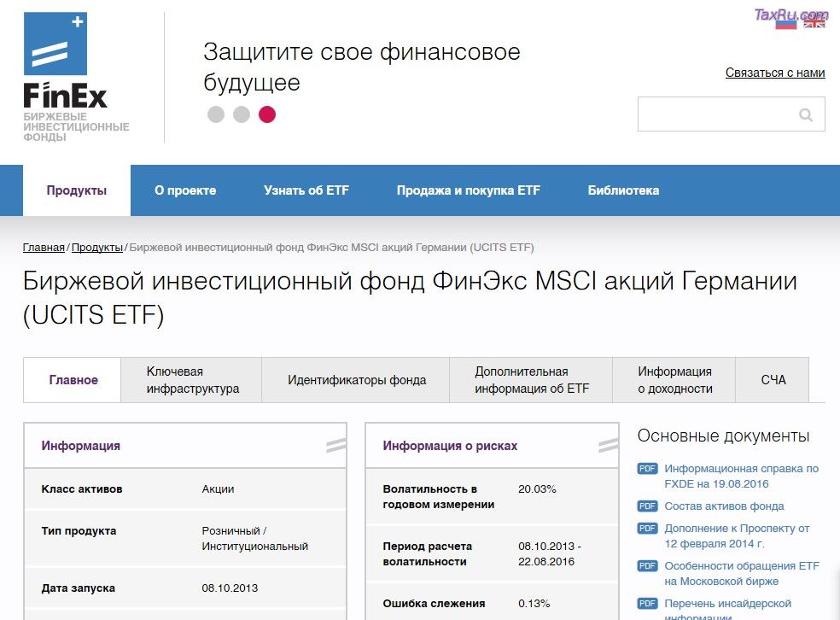840x620 pixels.
Task: Open PDF icon for Перечень инсайдерской информации
Action: tap(646, 603)
